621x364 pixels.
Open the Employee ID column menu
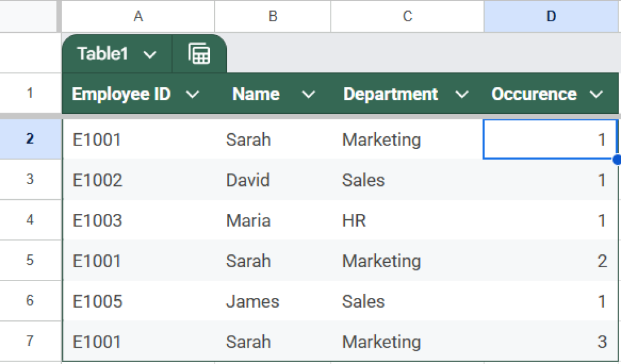coord(193,94)
